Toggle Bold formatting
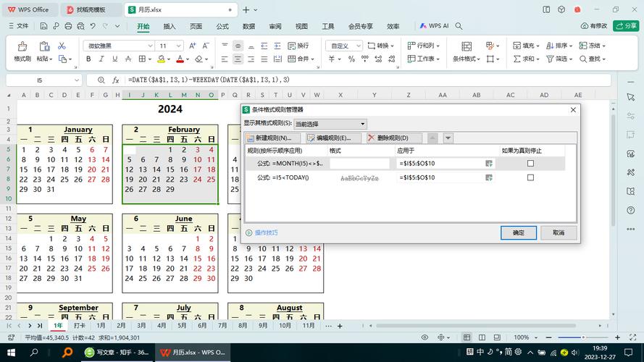644x362 pixels. (x=88, y=59)
